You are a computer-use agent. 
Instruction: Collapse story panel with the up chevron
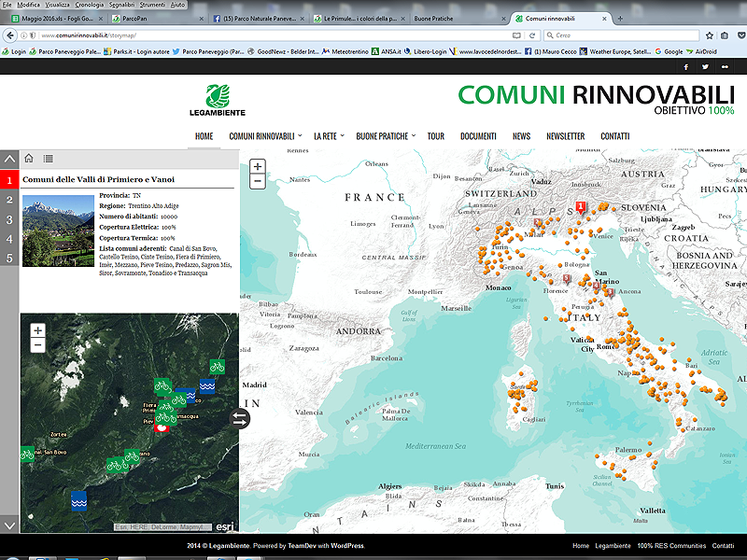pyautogui.click(x=9, y=159)
